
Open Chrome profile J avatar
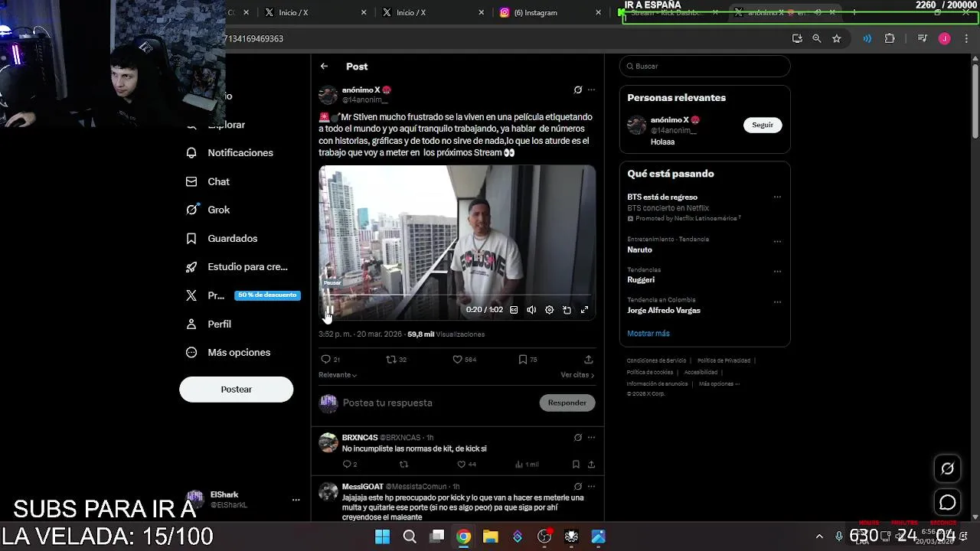tap(945, 38)
